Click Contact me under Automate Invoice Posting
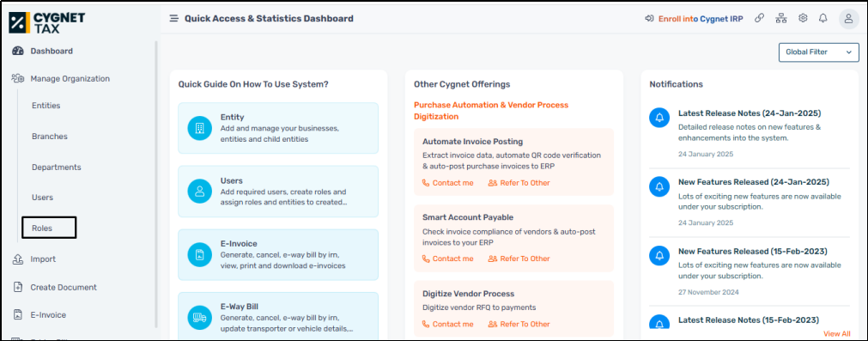The image size is (868, 341). 448,183
